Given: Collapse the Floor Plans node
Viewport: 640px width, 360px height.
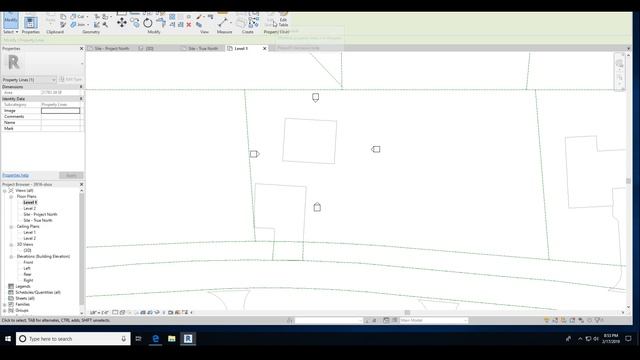Looking at the screenshot, I should click(11, 197).
